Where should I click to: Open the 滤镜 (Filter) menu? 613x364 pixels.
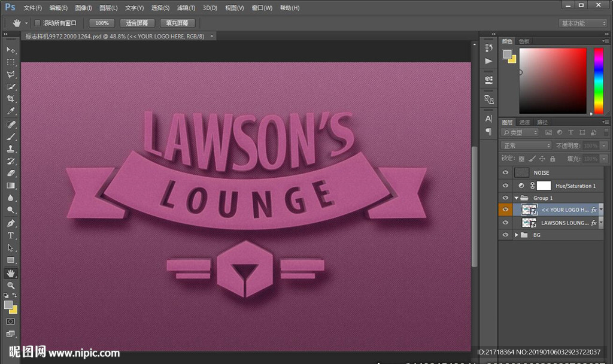pyautogui.click(x=186, y=8)
